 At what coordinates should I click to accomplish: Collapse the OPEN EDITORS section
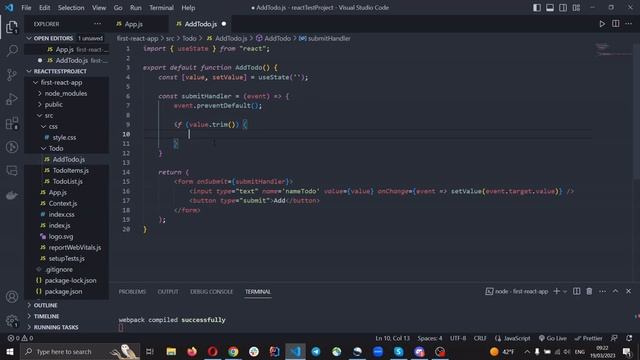pyautogui.click(x=66, y=38)
